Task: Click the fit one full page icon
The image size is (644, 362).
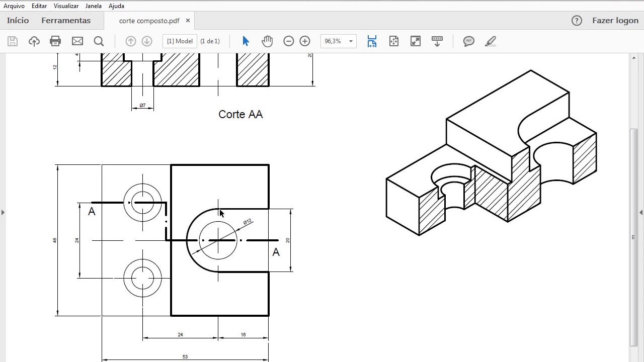Action: 394,41
